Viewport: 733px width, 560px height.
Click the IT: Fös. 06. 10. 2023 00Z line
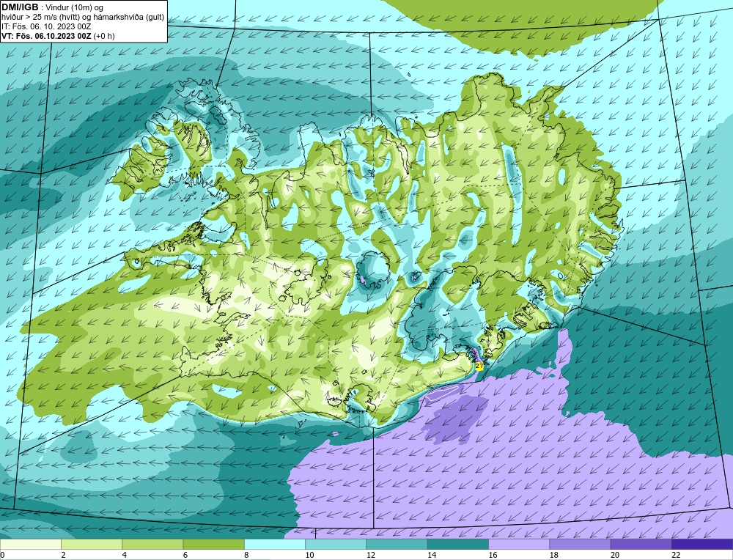click(46, 26)
